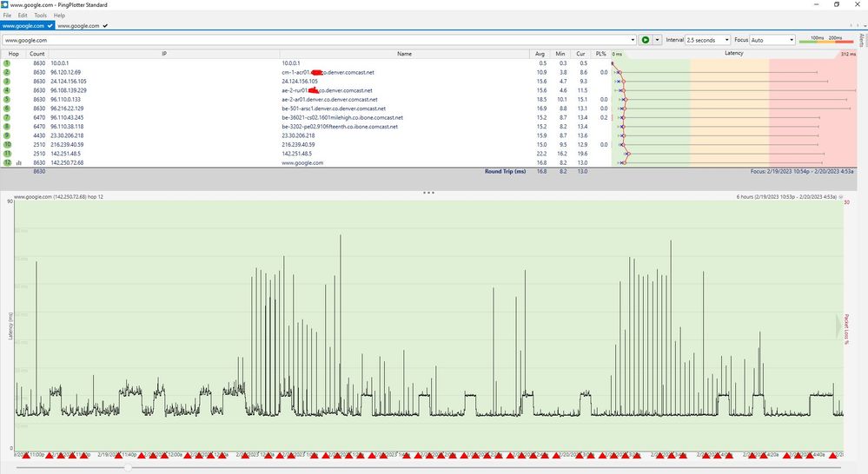Click the 312 ms latency scale label
868x474 pixels.
[x=848, y=54]
